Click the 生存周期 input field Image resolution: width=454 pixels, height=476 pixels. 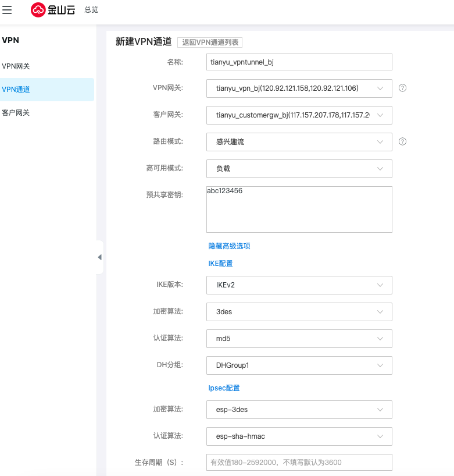(x=299, y=463)
